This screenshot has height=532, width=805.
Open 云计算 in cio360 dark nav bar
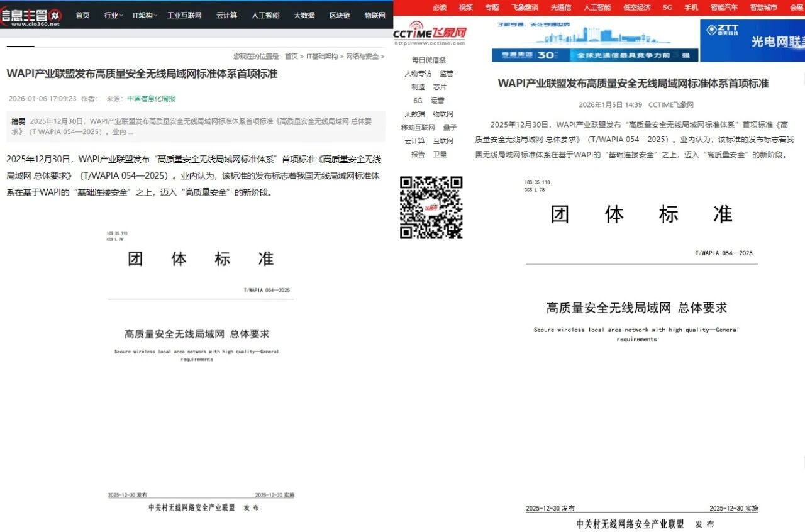[226, 15]
